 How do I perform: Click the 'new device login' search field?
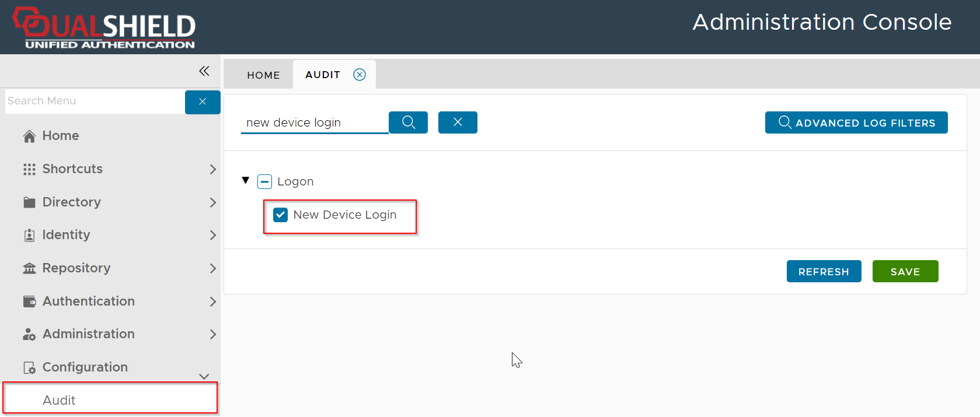(x=315, y=122)
